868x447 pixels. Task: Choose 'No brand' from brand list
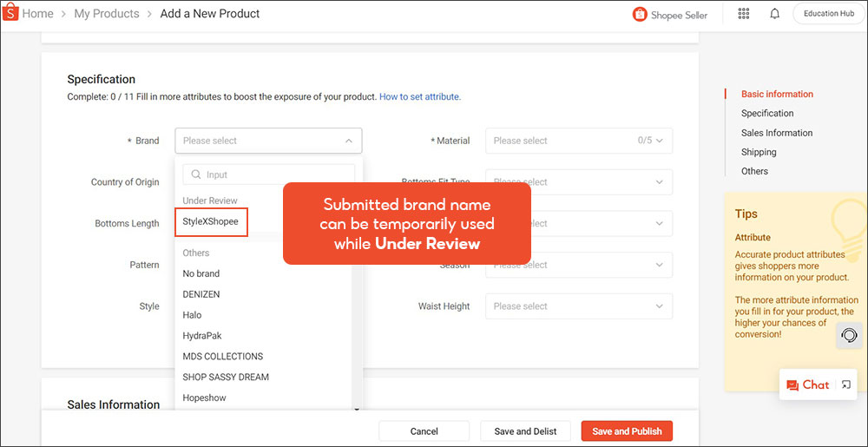(x=201, y=273)
